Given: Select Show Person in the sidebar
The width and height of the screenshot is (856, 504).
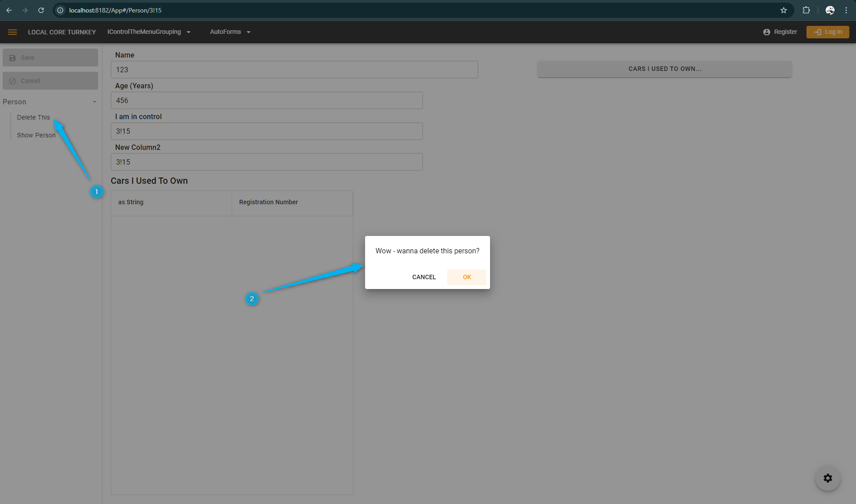Looking at the screenshot, I should coord(36,135).
